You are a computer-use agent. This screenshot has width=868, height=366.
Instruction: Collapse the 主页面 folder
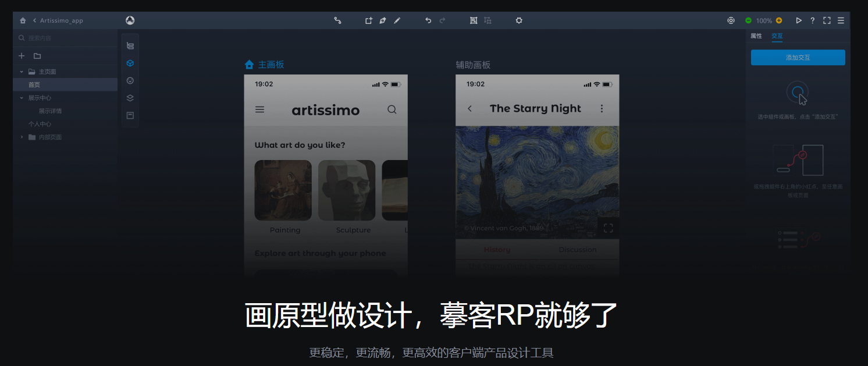(22, 72)
